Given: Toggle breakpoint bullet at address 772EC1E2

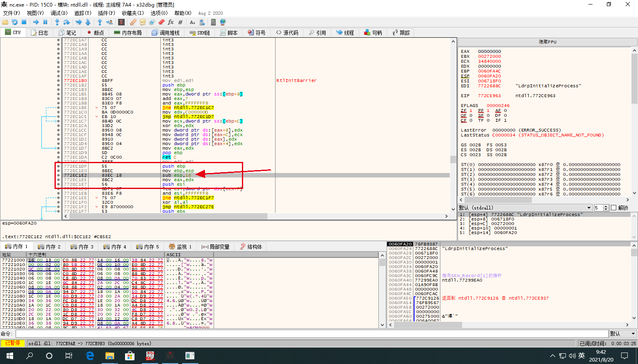Looking at the screenshot, I should (x=58, y=175).
